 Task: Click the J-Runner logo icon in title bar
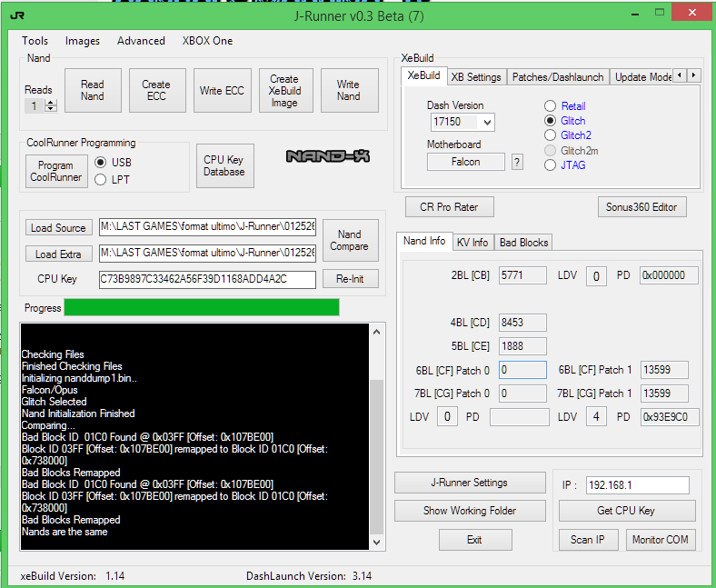click(x=17, y=15)
